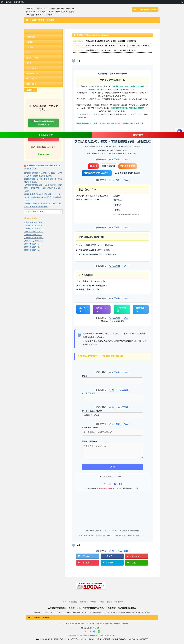This screenshot has width=184, height=644.
Task: Click the Instagram icon in the page footer
Action: [x=90, y=631]
